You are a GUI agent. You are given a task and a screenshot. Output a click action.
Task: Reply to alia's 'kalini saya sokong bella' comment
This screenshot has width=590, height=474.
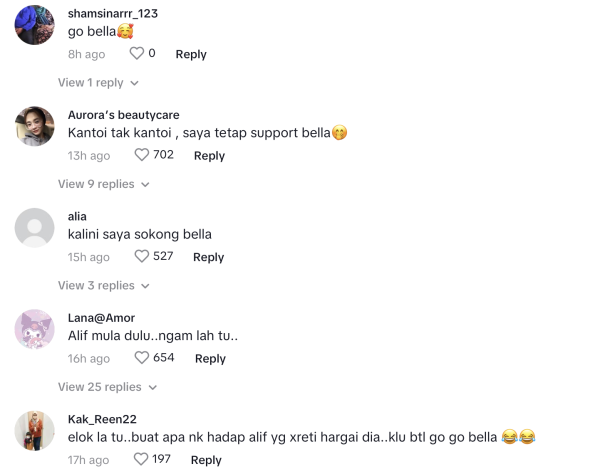coord(208,257)
